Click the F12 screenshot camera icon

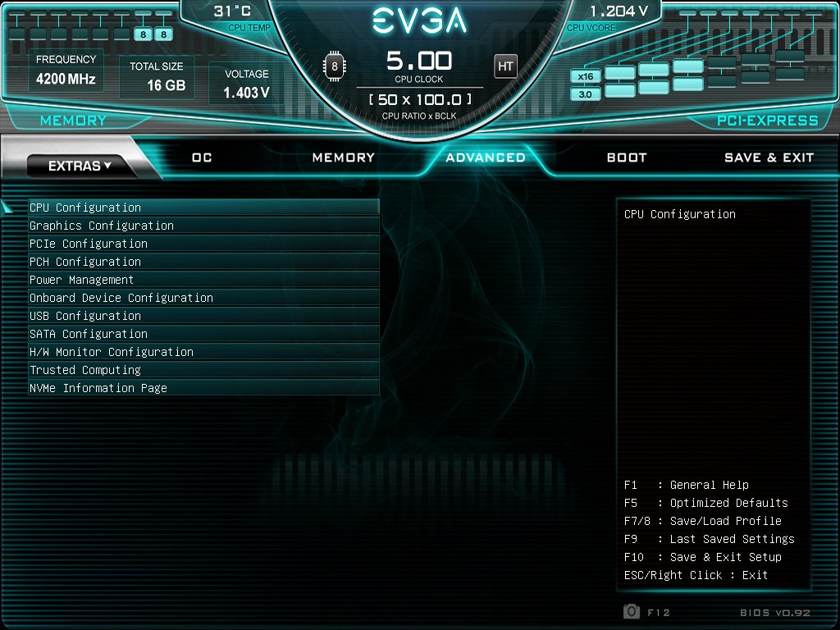tap(632, 611)
